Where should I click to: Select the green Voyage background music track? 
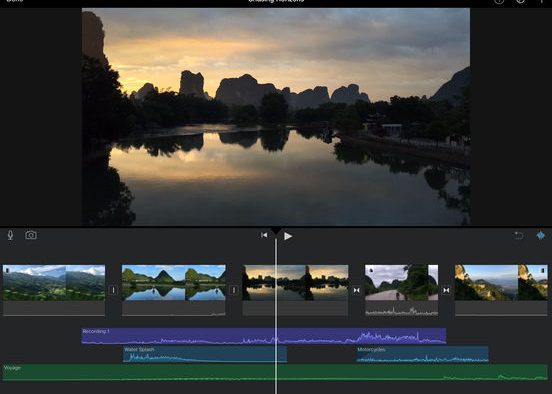(275, 373)
